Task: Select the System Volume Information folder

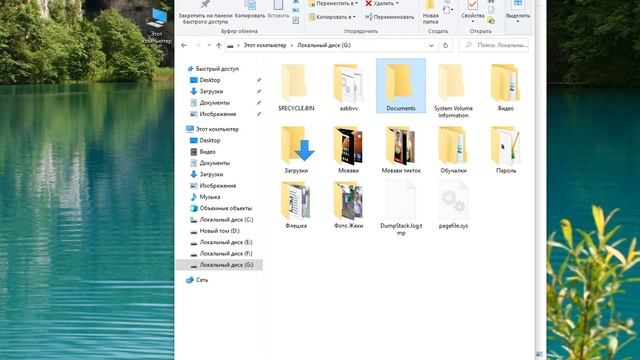Action: click(x=453, y=91)
